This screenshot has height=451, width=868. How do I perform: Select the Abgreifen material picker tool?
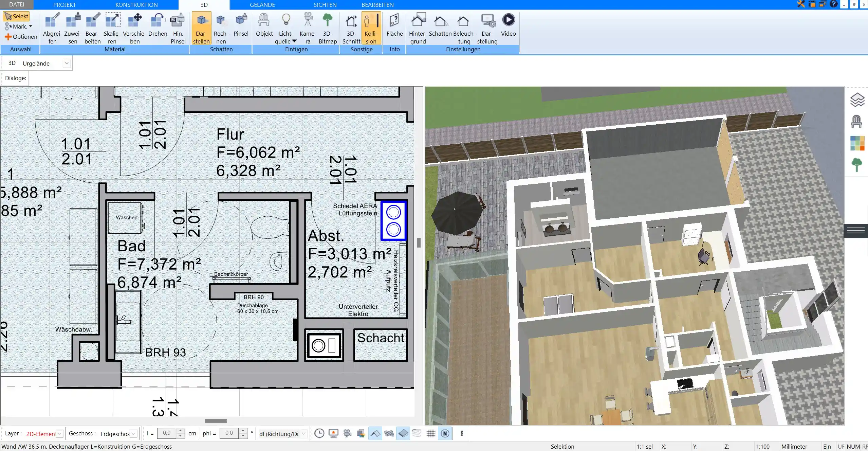[52, 27]
